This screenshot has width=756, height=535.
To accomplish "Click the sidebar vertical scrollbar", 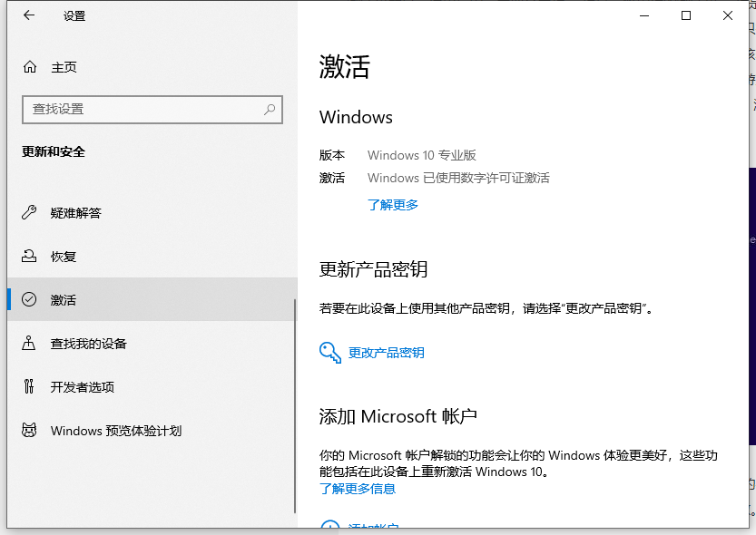I will click(295, 408).
